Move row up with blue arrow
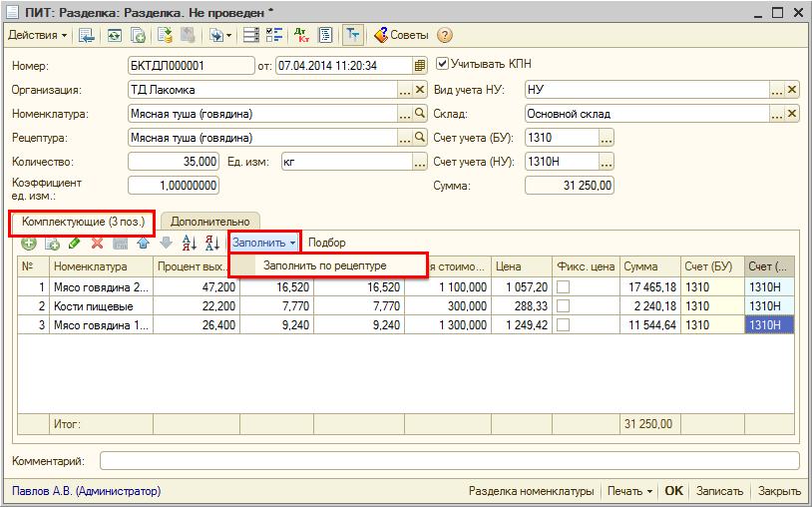This screenshot has width=812, height=507. click(143, 243)
